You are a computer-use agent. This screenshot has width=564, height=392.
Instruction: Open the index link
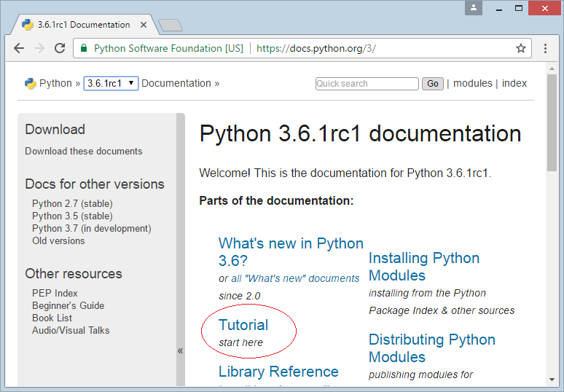coord(514,84)
